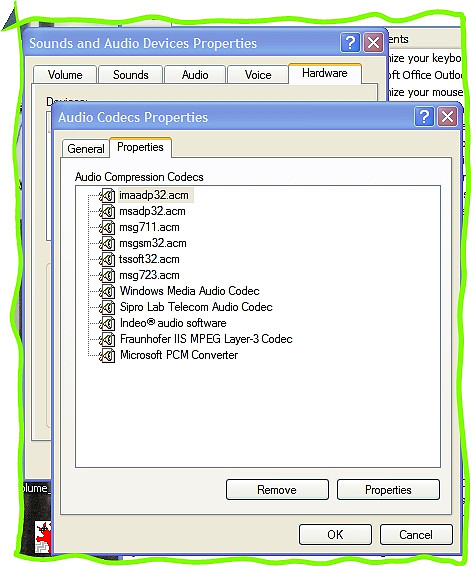Close the Sounds and Audio Devices Properties window
The width and height of the screenshot is (471, 566).
pyautogui.click(x=374, y=43)
